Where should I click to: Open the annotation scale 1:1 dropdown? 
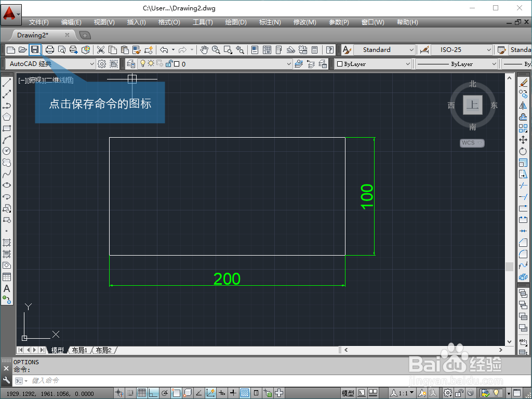[403, 393]
